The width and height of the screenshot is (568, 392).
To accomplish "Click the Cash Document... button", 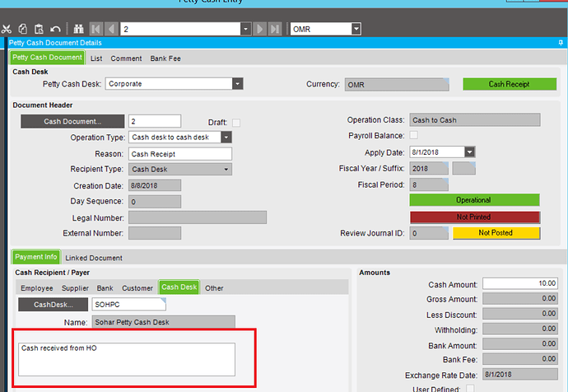I will click(72, 121).
